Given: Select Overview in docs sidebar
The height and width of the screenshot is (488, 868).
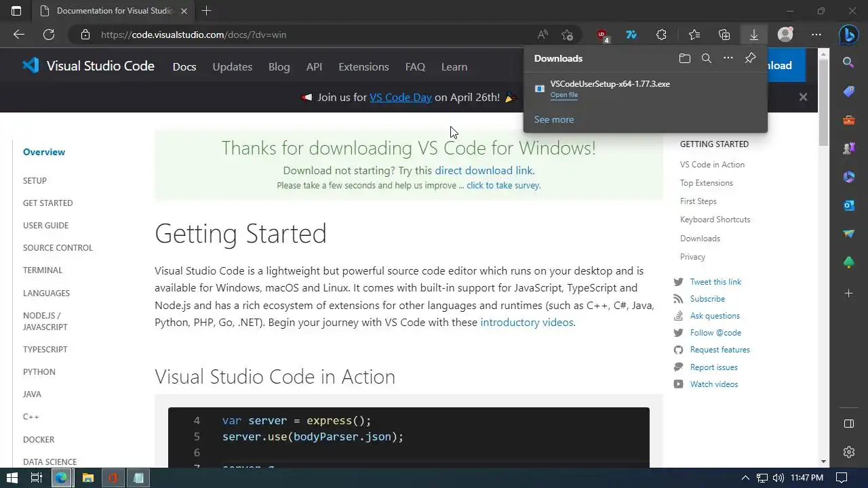Looking at the screenshot, I should (x=44, y=152).
